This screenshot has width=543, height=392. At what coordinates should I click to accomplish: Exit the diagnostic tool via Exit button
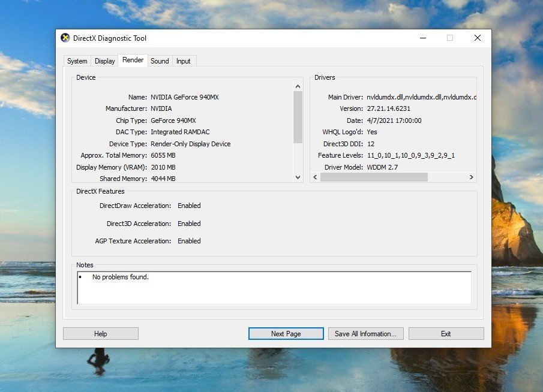click(x=446, y=334)
